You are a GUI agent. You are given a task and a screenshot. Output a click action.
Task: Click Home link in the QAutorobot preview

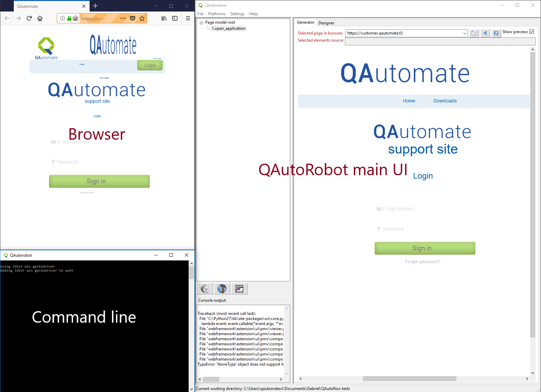[409, 101]
